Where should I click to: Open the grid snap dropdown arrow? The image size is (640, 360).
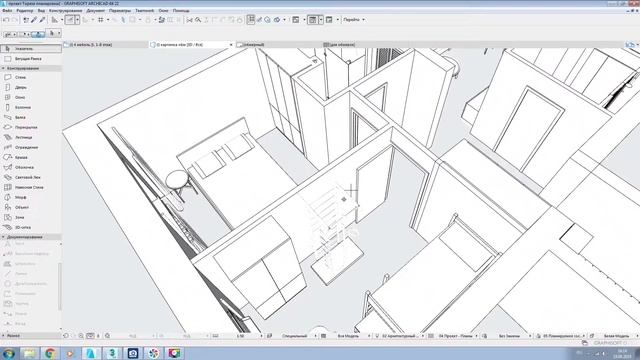point(108,20)
